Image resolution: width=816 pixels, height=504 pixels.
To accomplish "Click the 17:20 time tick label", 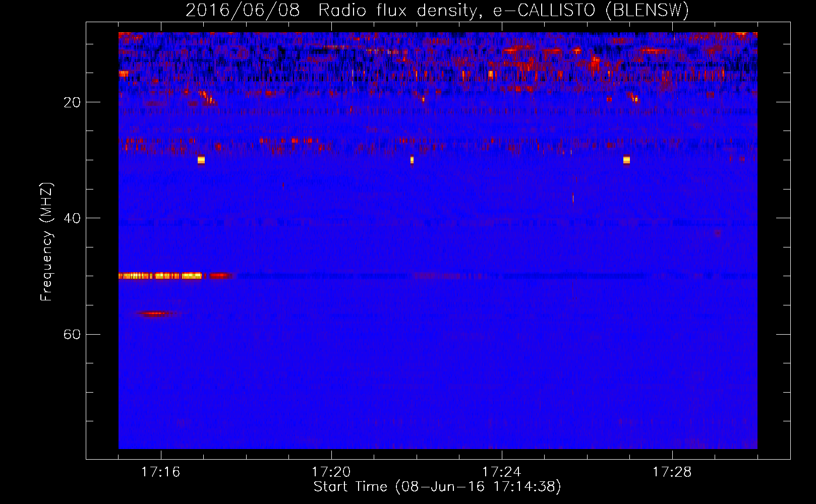I will 331,472.
